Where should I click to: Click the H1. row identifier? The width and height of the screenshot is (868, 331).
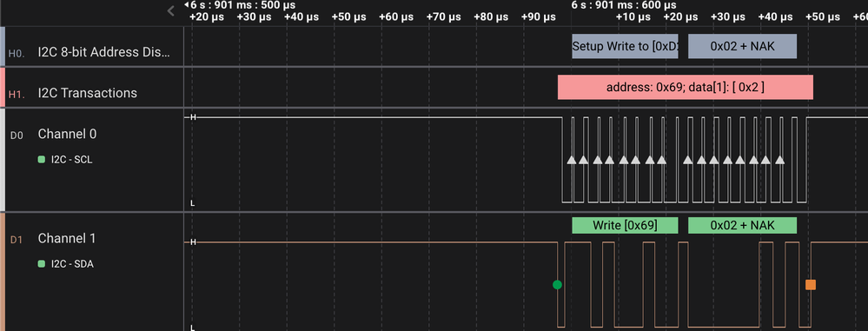17,95
